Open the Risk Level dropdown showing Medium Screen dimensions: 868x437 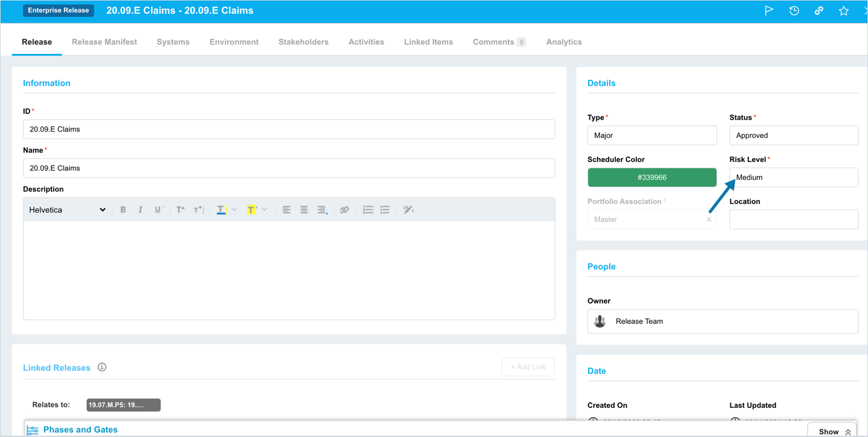pos(793,177)
